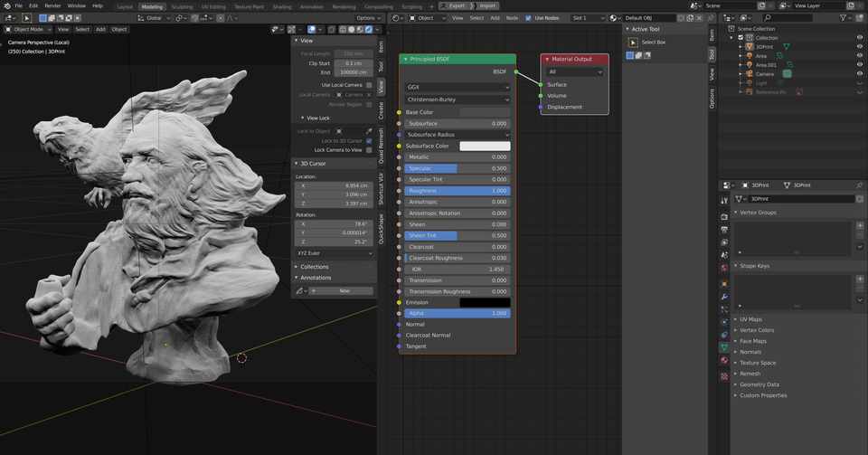The image size is (868, 455).
Task: Toggle Use Nodes checkbox
Action: pyautogui.click(x=528, y=18)
